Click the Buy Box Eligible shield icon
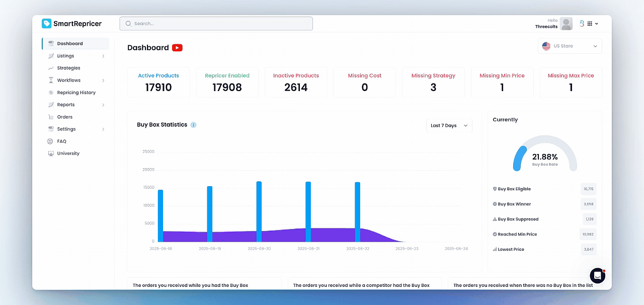The width and height of the screenshot is (644, 305). (x=495, y=189)
